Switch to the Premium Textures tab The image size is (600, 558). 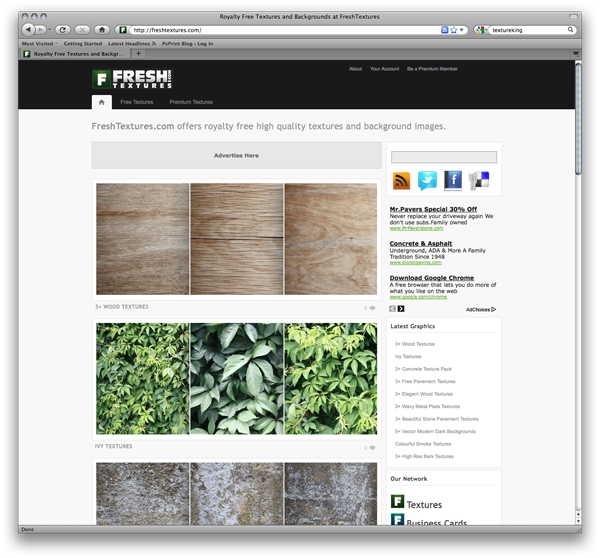pyautogui.click(x=191, y=102)
